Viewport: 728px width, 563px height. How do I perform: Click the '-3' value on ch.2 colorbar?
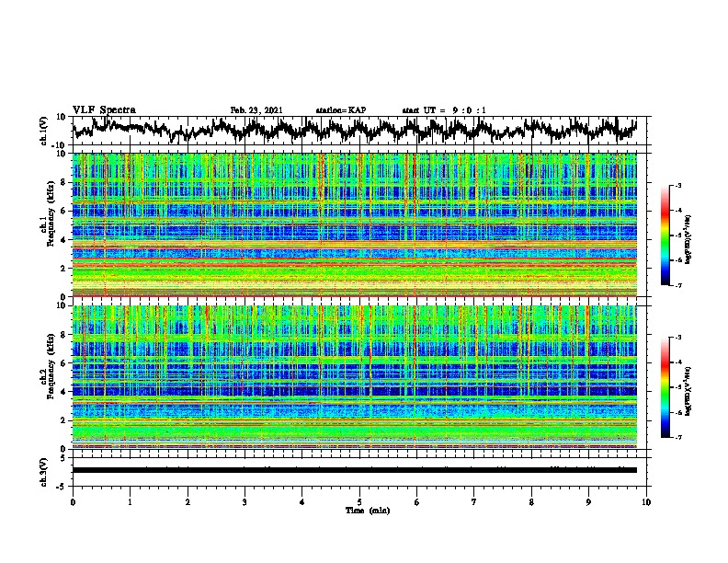[x=677, y=338]
